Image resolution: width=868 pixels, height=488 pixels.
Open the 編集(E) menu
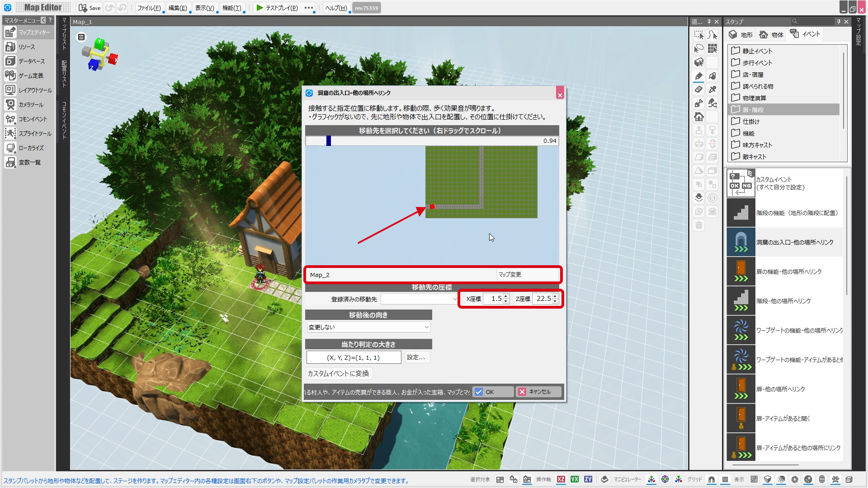178,8
